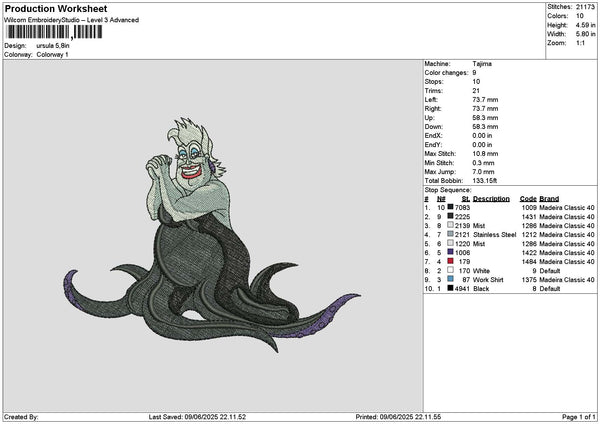This screenshot has height=424, width=600.
Task: Click the swatch for stop 1, stitch count 7083
Action: pos(450,207)
